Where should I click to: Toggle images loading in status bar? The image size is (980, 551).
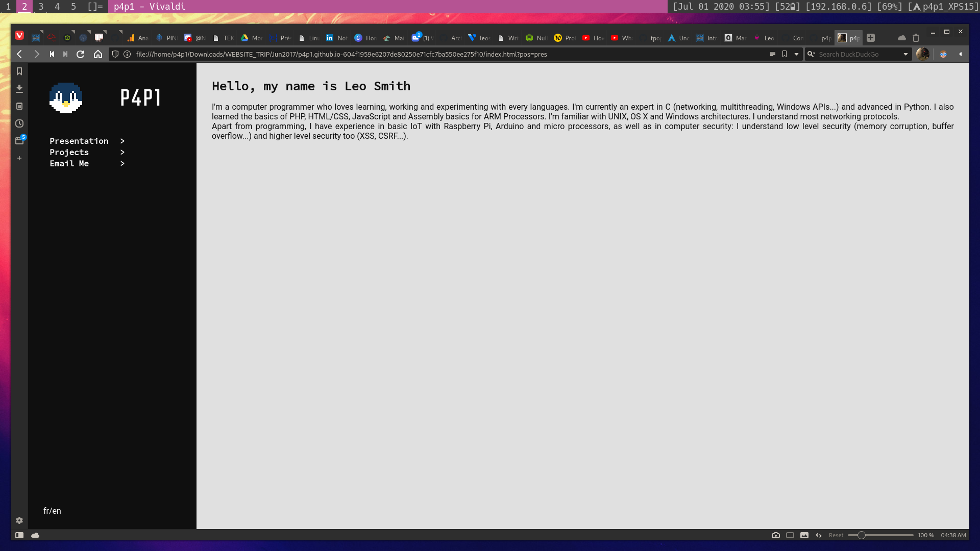pyautogui.click(x=804, y=535)
